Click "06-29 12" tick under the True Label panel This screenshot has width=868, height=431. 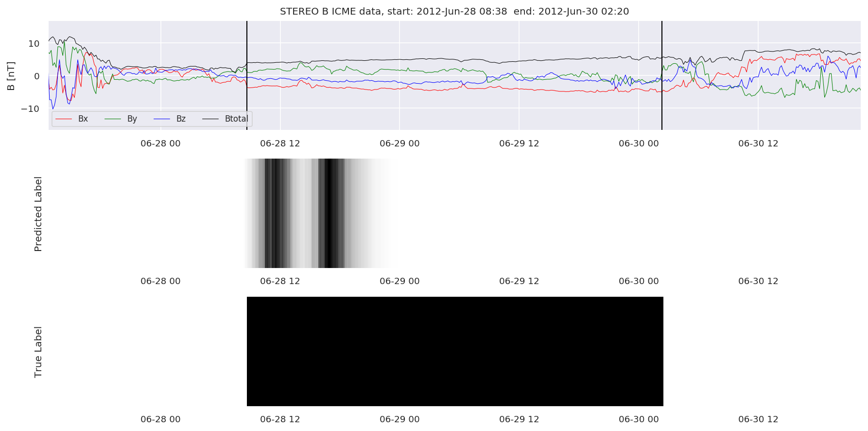pyautogui.click(x=519, y=419)
